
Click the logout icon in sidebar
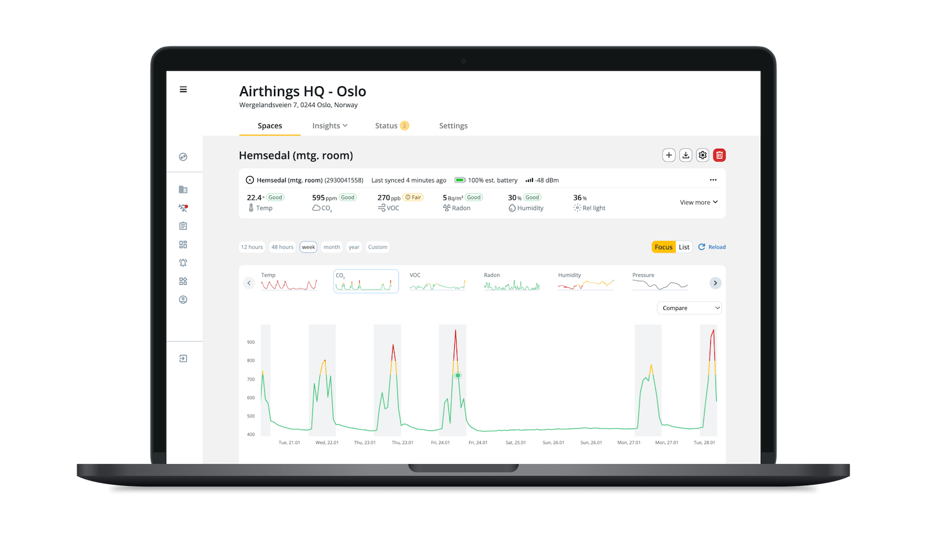click(x=183, y=358)
